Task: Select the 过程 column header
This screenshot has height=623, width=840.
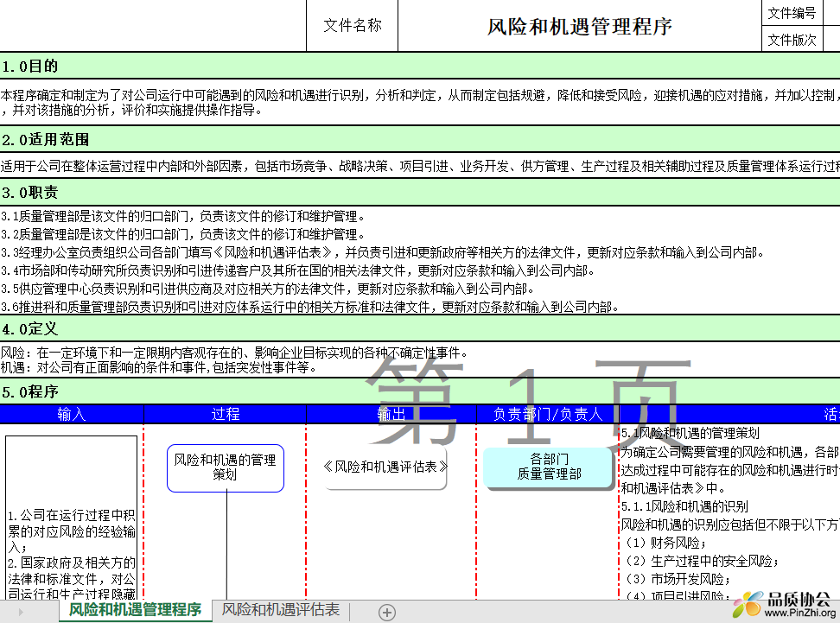Action: pyautogui.click(x=225, y=414)
